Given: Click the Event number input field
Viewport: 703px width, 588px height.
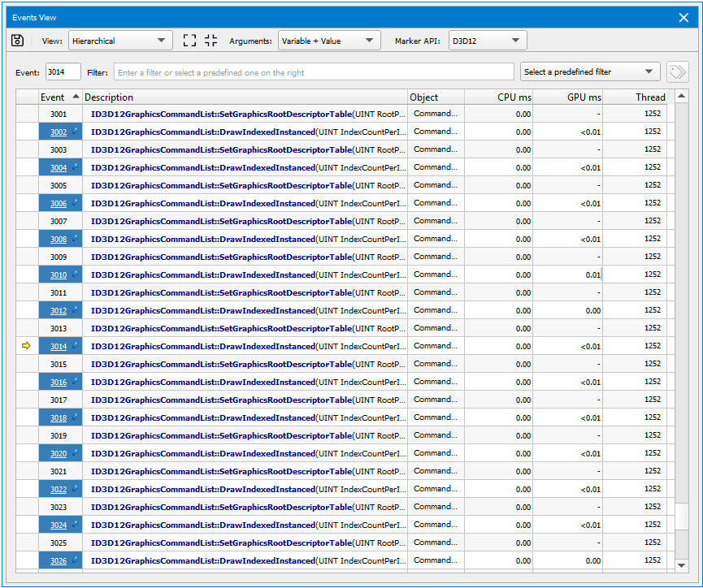Looking at the screenshot, I should (x=63, y=72).
